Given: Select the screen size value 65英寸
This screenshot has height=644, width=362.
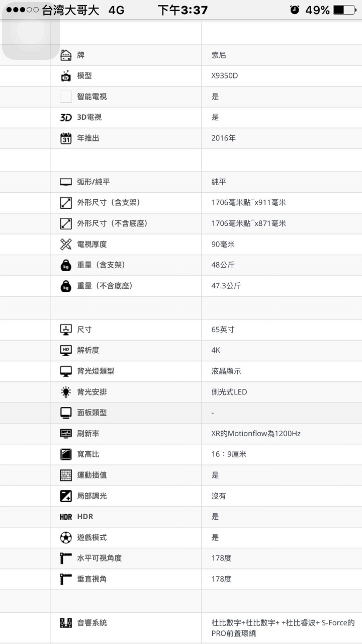Looking at the screenshot, I should (223, 330).
